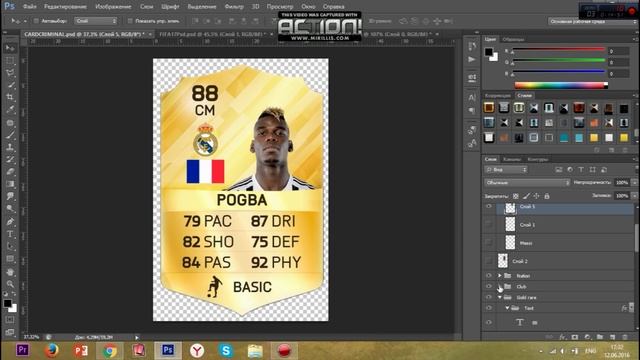The image size is (640, 360).
Task: Open the workspace switcher dropdown
Action: (x=592, y=21)
